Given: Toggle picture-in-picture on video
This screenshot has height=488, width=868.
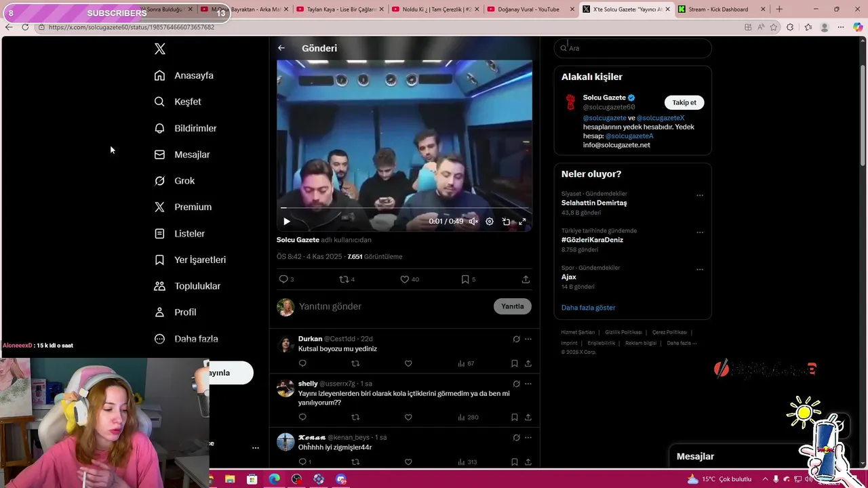Looking at the screenshot, I should 506,222.
